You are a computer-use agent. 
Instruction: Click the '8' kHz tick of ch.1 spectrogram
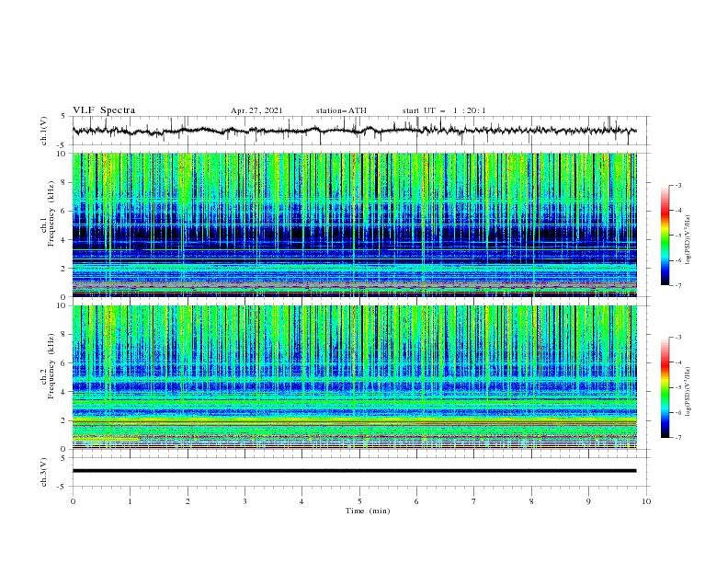[x=64, y=182]
